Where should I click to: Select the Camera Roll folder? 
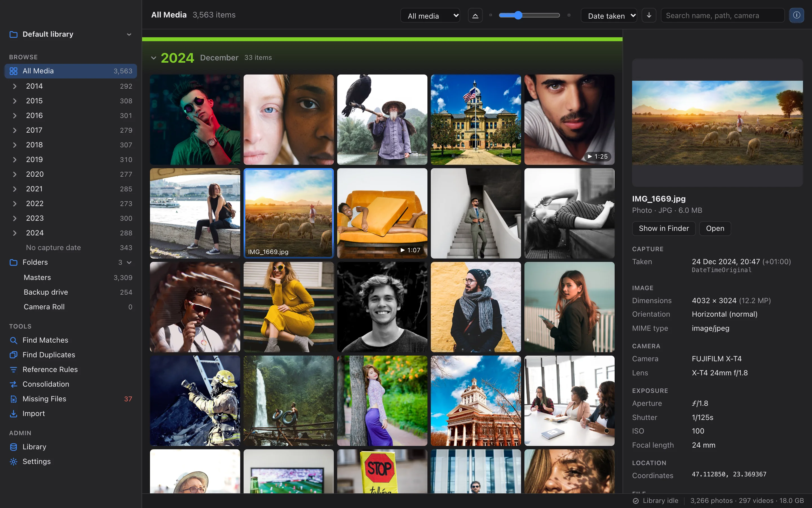click(x=71, y=307)
